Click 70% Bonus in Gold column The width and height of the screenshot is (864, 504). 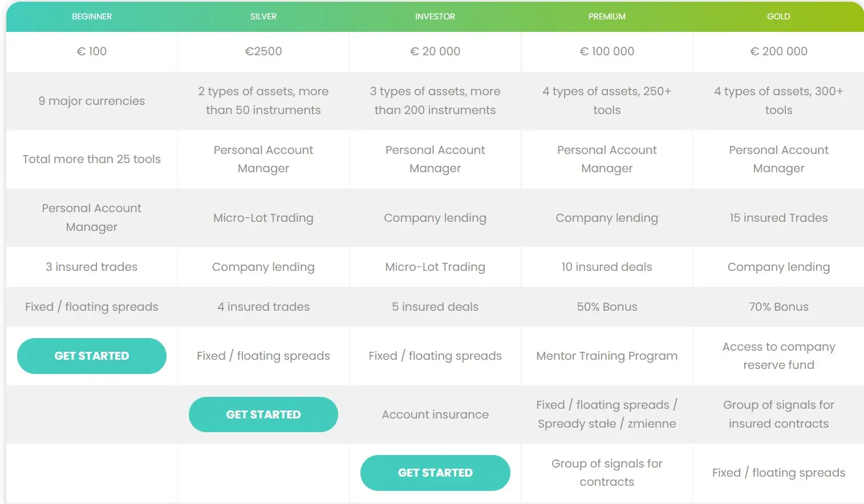click(778, 307)
